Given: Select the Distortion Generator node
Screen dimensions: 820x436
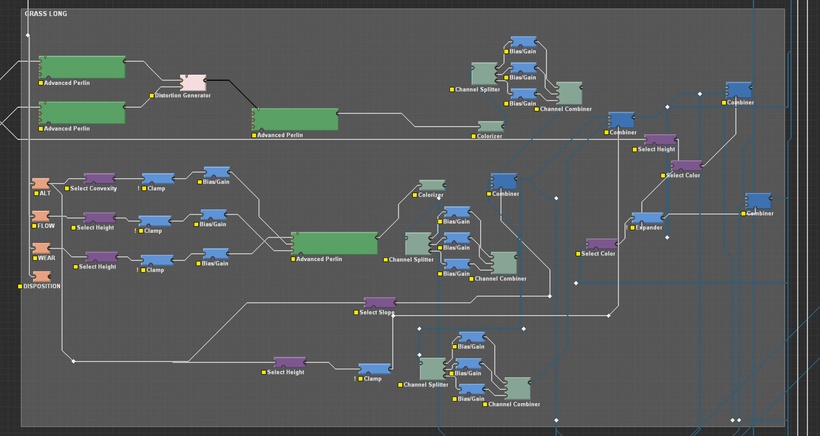Looking at the screenshot, I should [x=192, y=82].
